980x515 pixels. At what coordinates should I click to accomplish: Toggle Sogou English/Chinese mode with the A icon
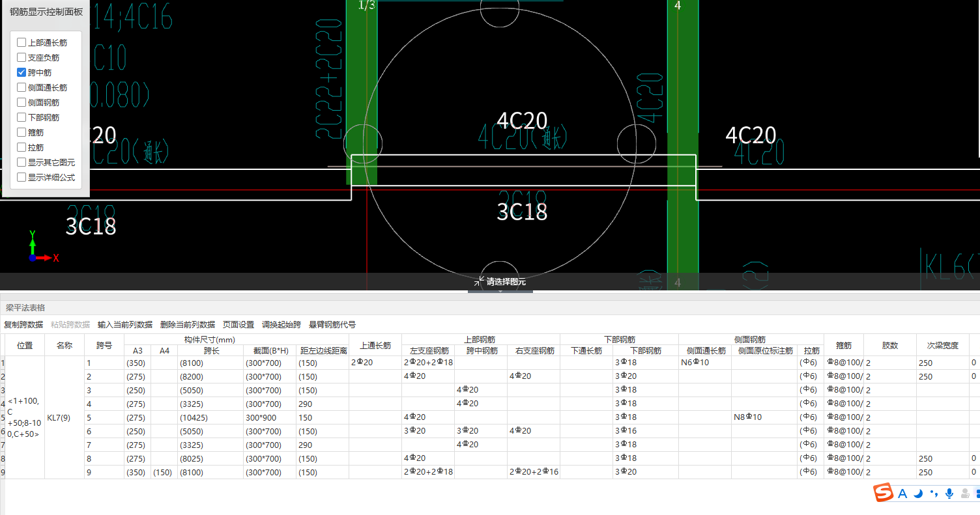902,494
